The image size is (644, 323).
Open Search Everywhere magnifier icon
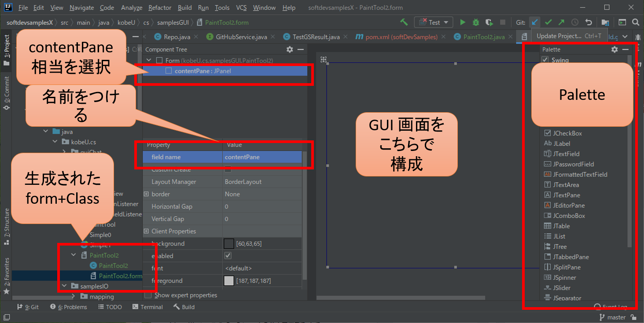pos(636,22)
